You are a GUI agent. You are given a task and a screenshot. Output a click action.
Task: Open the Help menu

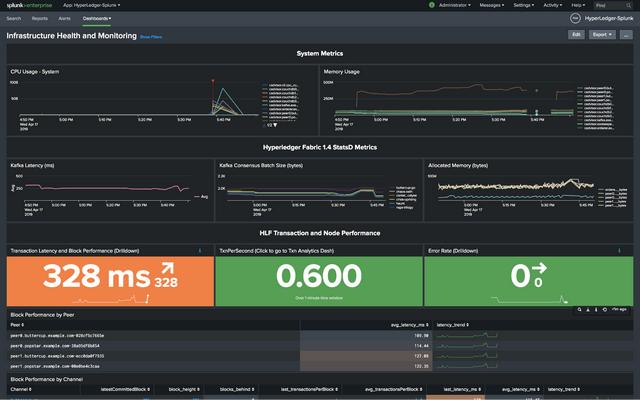click(578, 5)
